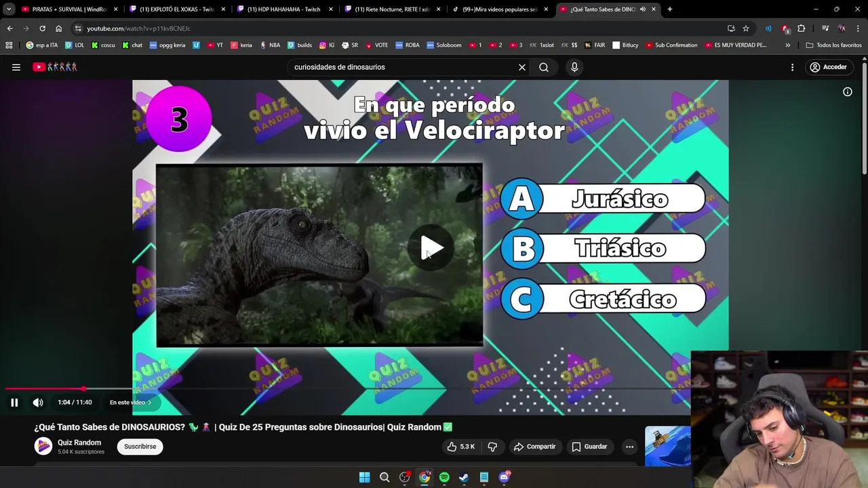This screenshot has width=868, height=488.
Task: Open a new browser tab
Action: point(670,9)
